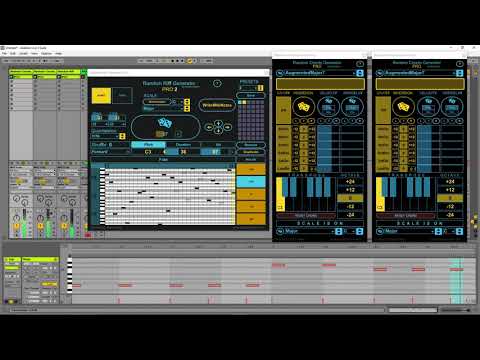480x360 pixels.
Task: Open the Quantization dropdown in Riff Generator
Action: 105,136
